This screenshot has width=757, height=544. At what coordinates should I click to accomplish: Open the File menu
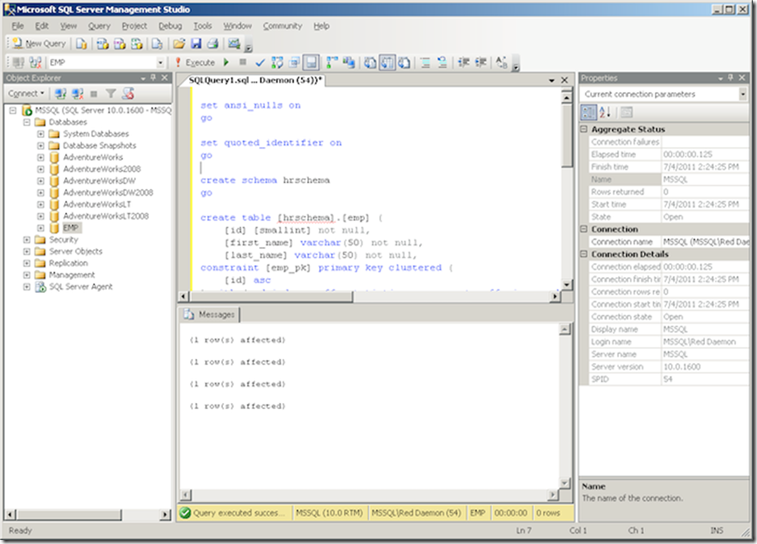click(x=18, y=26)
